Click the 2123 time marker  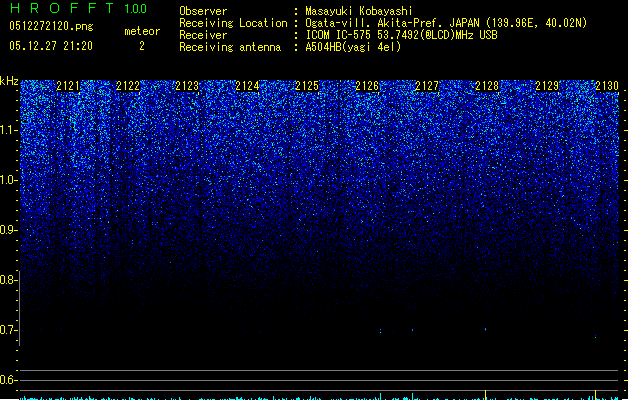click(187, 86)
